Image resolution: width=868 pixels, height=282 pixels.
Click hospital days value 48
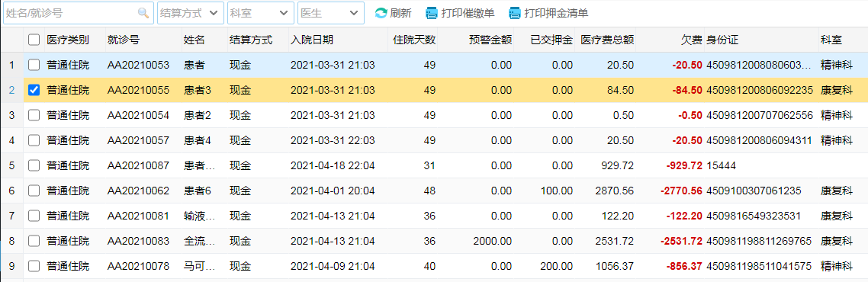click(429, 191)
